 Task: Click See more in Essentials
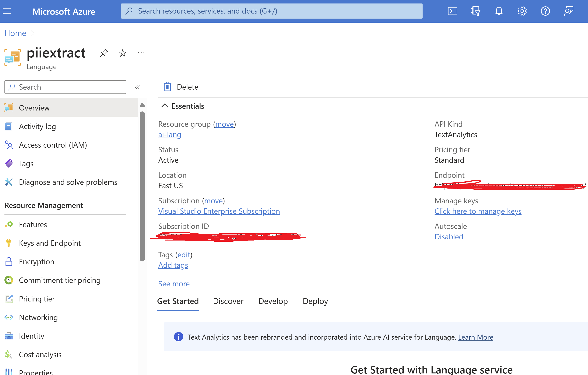[174, 283]
